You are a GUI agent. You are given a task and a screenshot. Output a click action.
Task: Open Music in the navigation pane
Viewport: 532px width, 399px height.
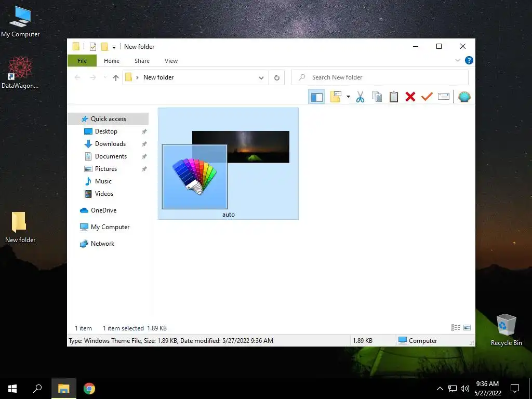tap(103, 181)
